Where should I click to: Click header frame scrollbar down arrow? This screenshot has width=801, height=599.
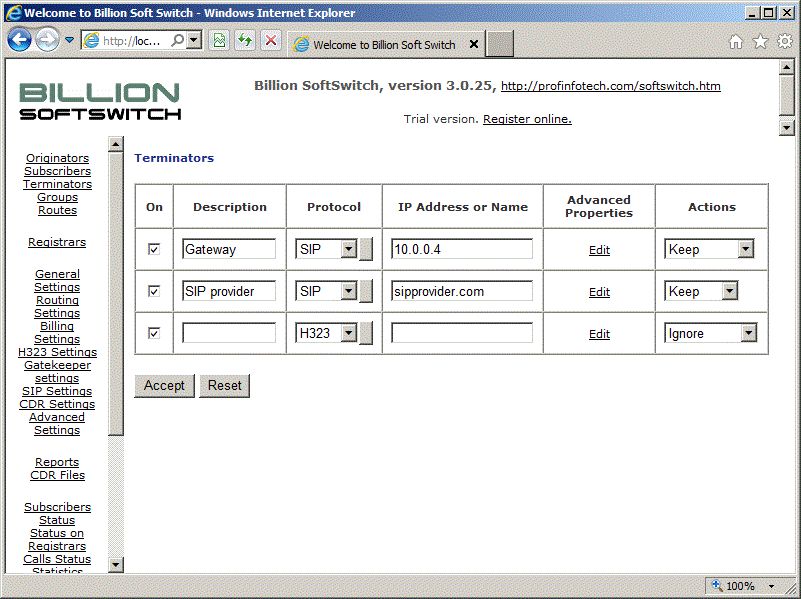point(787,128)
